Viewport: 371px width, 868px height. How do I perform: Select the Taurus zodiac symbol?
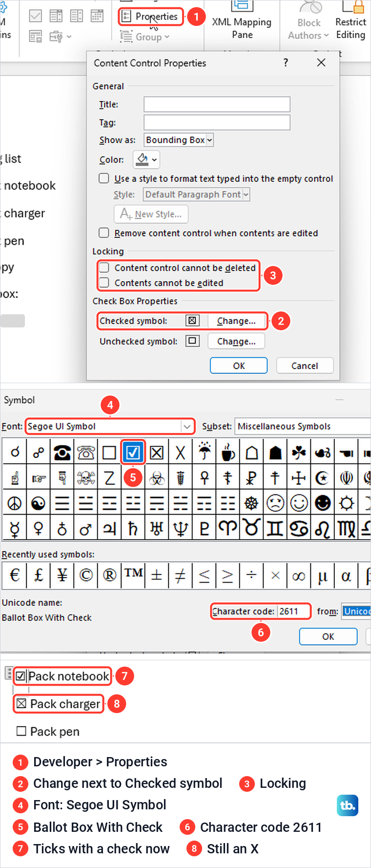(x=252, y=528)
